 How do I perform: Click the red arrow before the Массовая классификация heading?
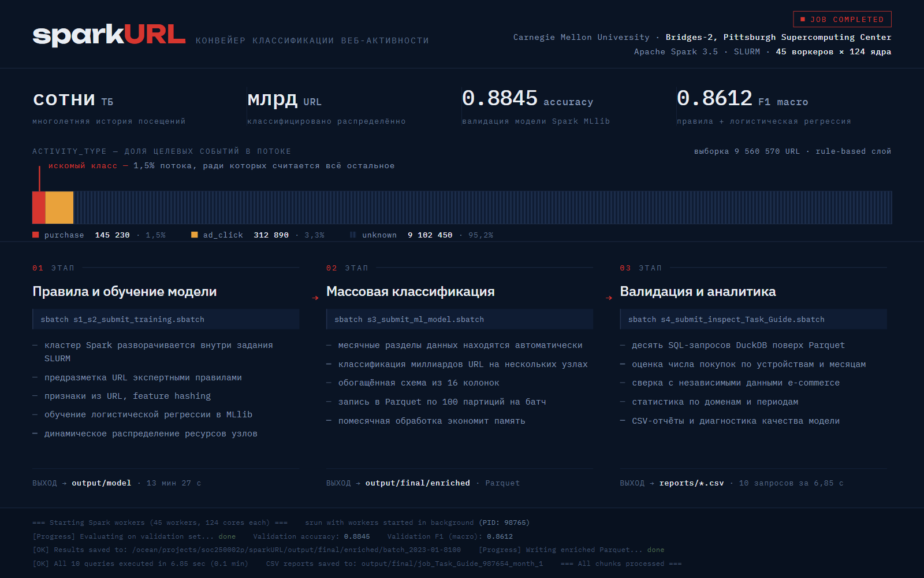click(x=315, y=298)
